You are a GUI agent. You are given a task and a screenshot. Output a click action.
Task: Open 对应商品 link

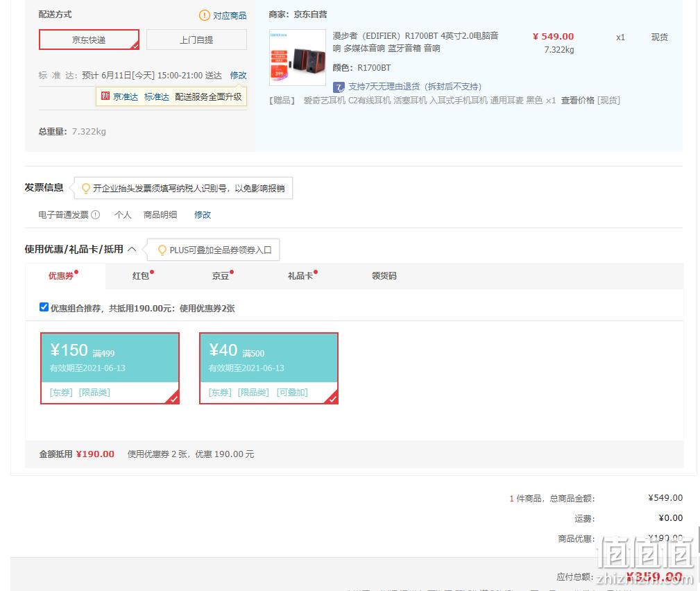coord(230,16)
